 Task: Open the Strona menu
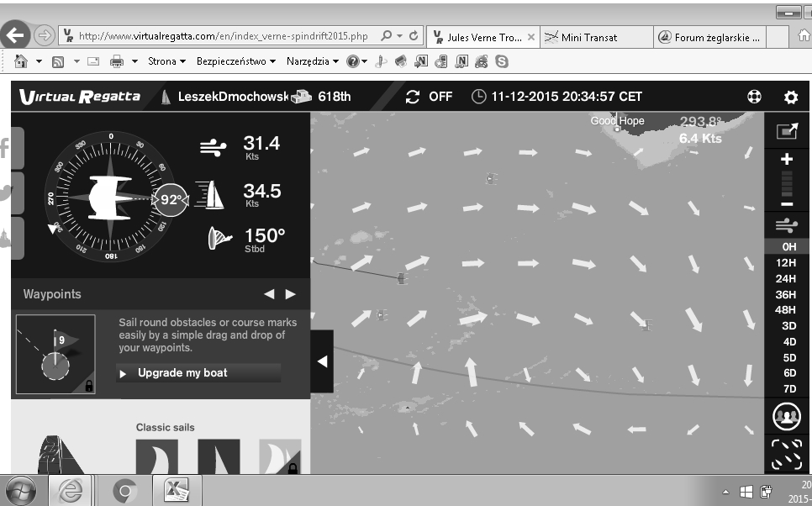pyautogui.click(x=166, y=61)
